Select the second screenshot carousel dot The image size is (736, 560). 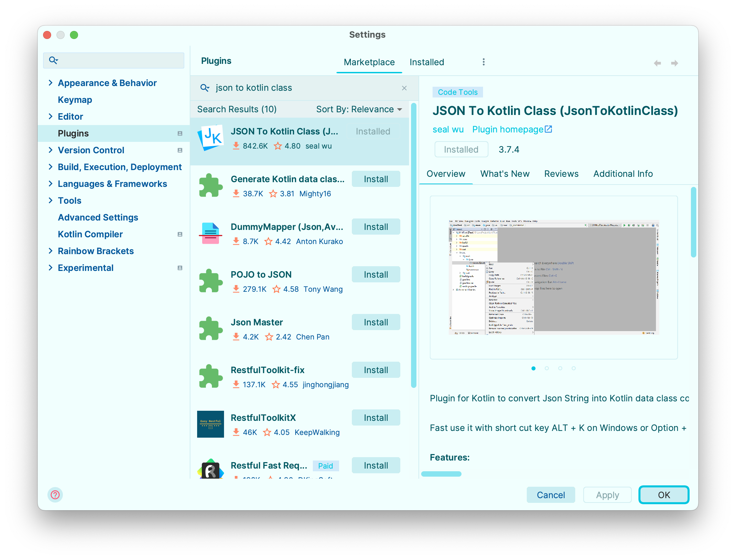pos(547,368)
